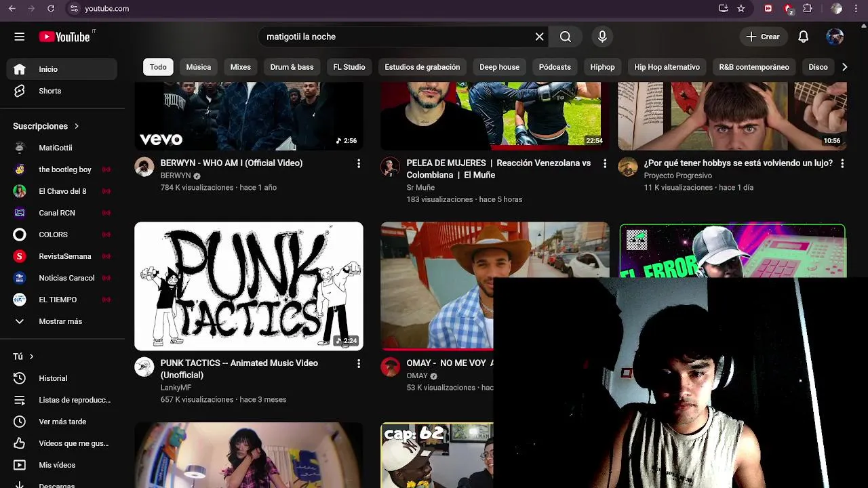Select the FL Studio chip
Viewport: 868px width, 488px height.
349,67
